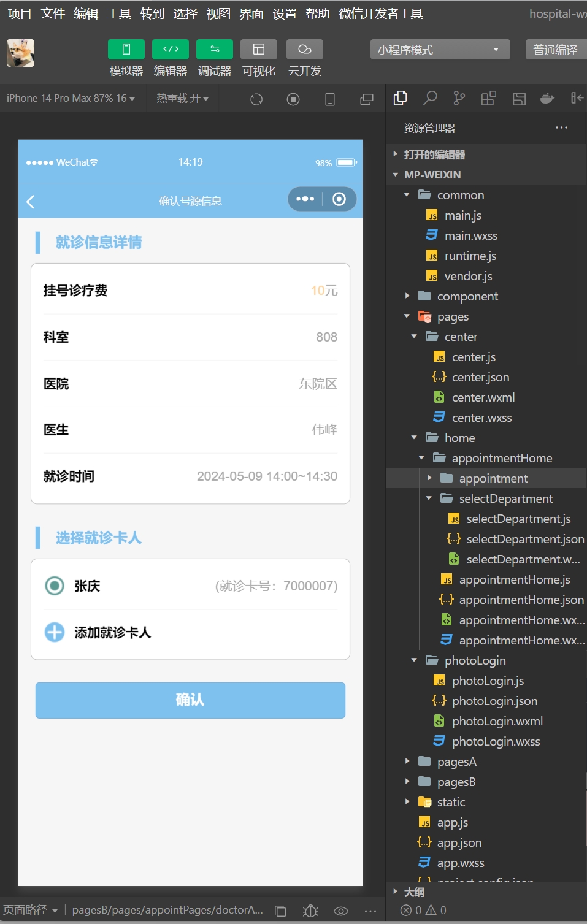This screenshot has width=587, height=924.
Task: Expand the 大纲 outline section
Action: pyautogui.click(x=486, y=892)
